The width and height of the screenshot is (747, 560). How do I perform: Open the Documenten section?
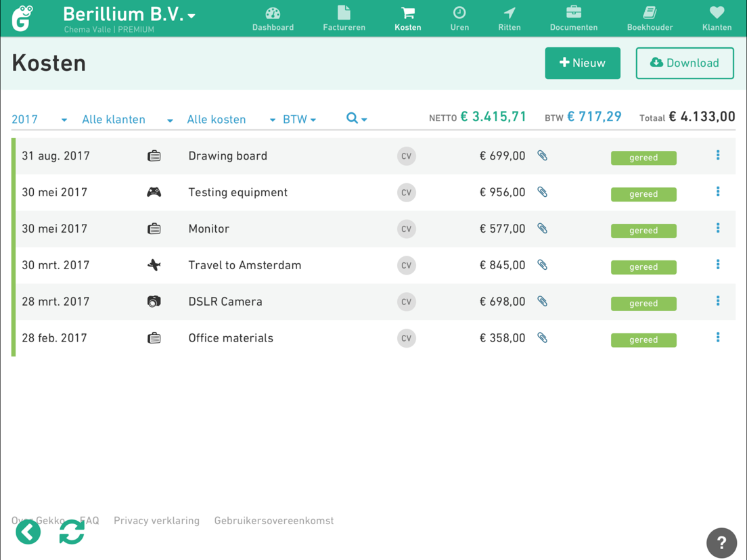[x=574, y=19]
